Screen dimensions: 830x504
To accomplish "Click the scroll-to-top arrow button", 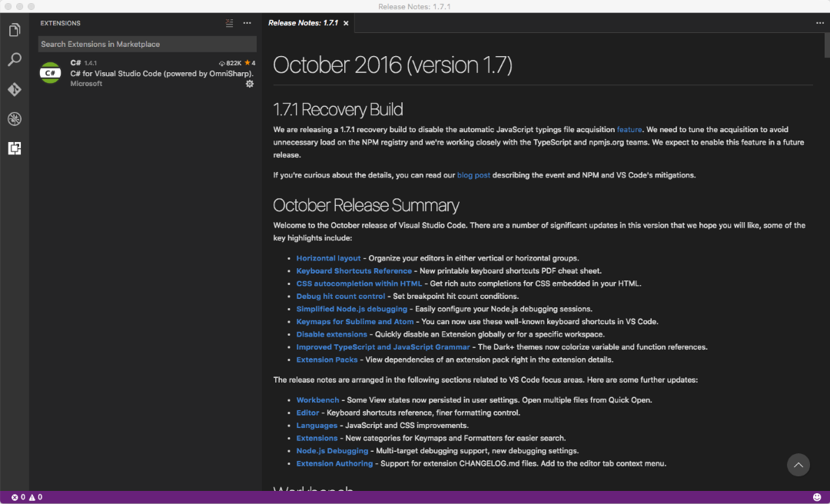I will [x=798, y=465].
